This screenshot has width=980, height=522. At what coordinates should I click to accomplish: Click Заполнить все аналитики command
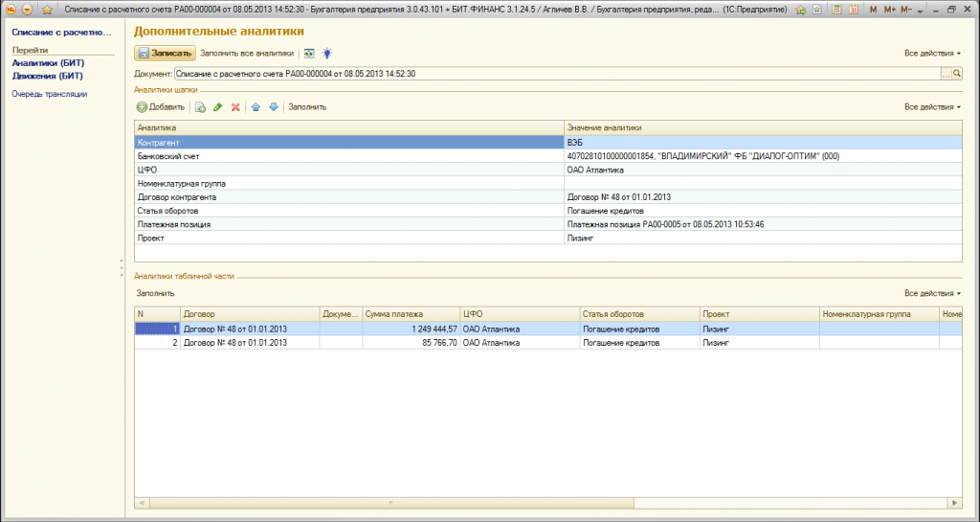click(x=246, y=54)
